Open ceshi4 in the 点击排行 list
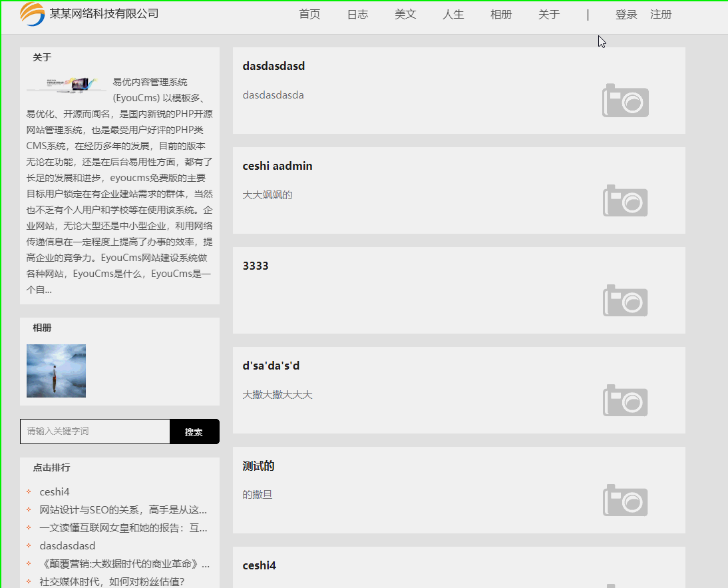This screenshot has height=588, width=728. (x=55, y=491)
